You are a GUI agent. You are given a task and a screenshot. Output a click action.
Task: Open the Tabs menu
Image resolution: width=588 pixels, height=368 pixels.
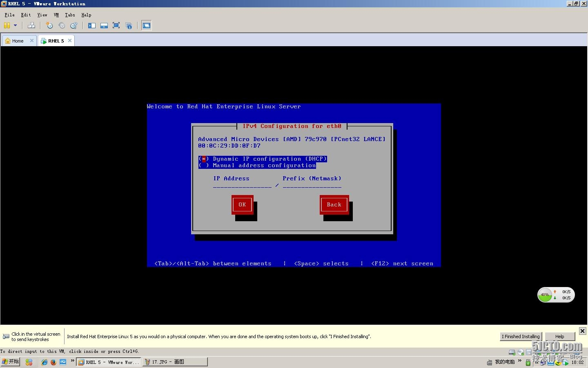pyautogui.click(x=70, y=15)
